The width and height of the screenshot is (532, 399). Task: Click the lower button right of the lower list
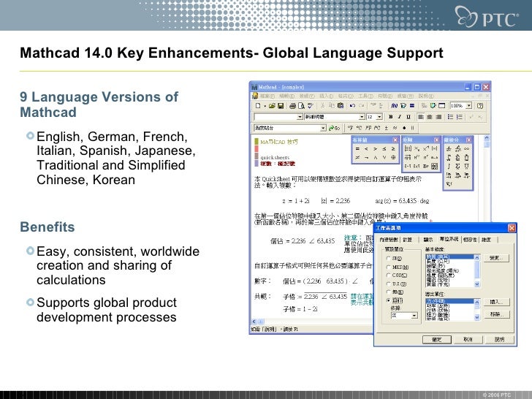coord(496,314)
